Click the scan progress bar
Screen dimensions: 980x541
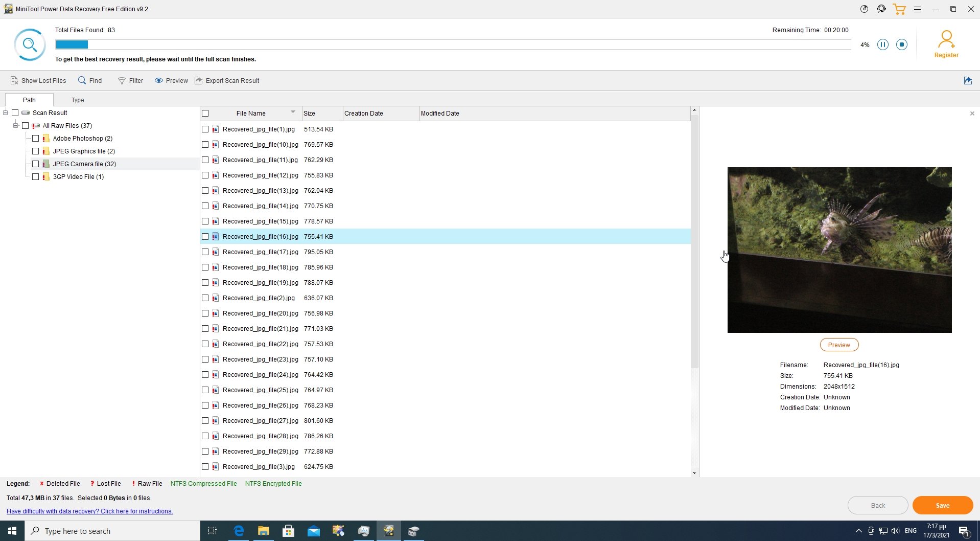coord(453,45)
